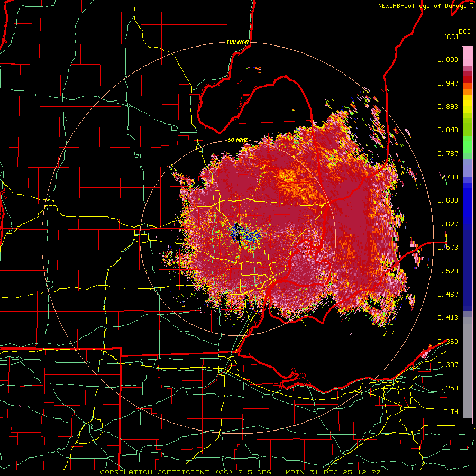This screenshot has height=476, width=476.
Task: Click the KDTX radar site center
Action: (x=237, y=237)
